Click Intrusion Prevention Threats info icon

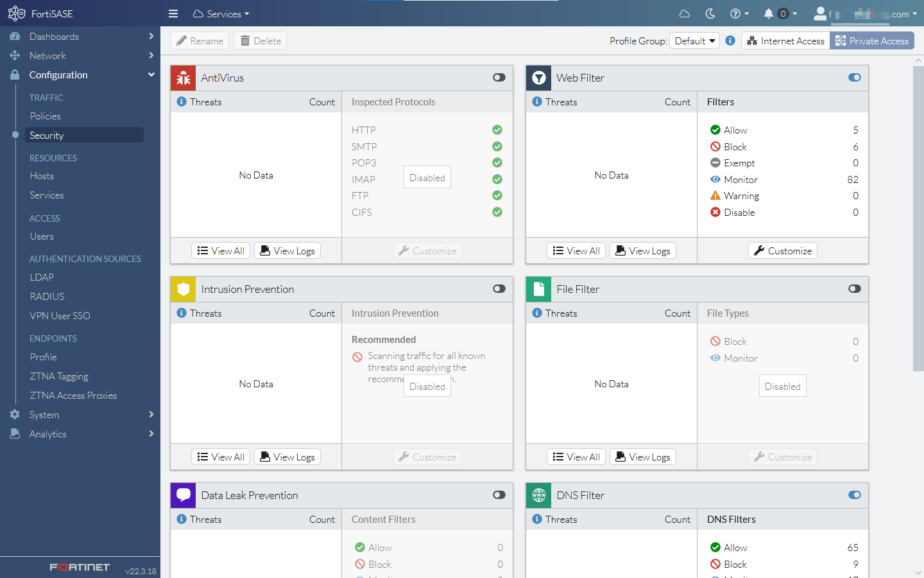pos(182,313)
